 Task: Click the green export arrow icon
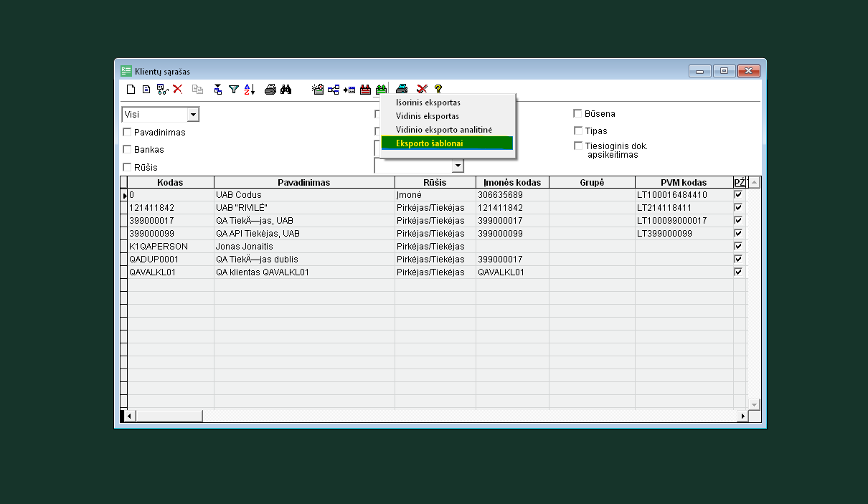pos(381,90)
